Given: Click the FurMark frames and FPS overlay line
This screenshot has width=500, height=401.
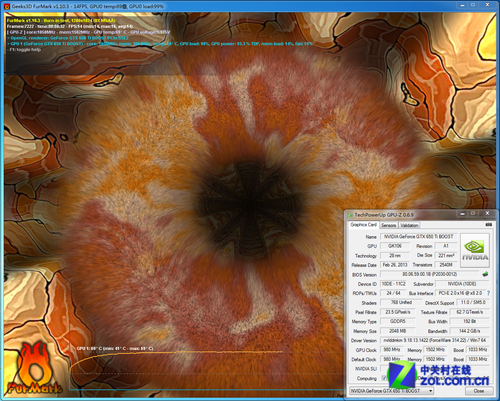Looking at the screenshot, I should [70, 26].
